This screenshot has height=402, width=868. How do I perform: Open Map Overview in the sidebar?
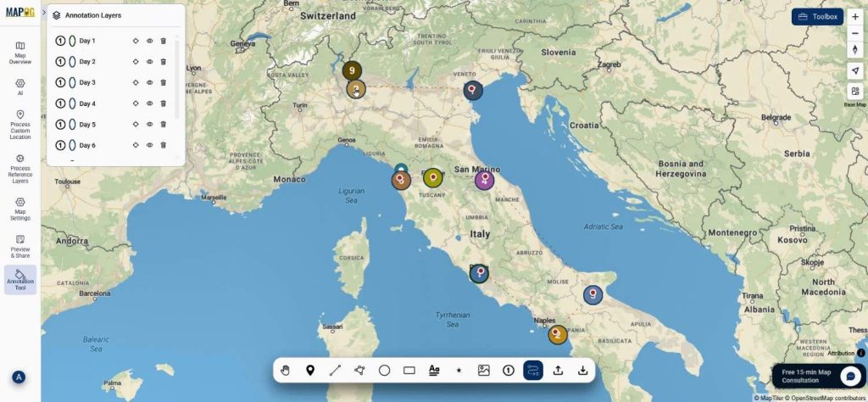tap(20, 53)
